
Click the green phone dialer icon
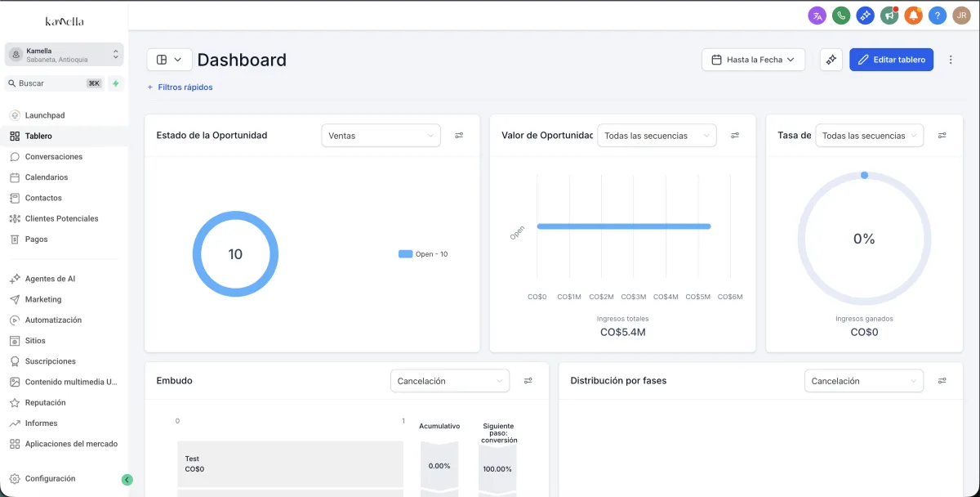(x=841, y=16)
